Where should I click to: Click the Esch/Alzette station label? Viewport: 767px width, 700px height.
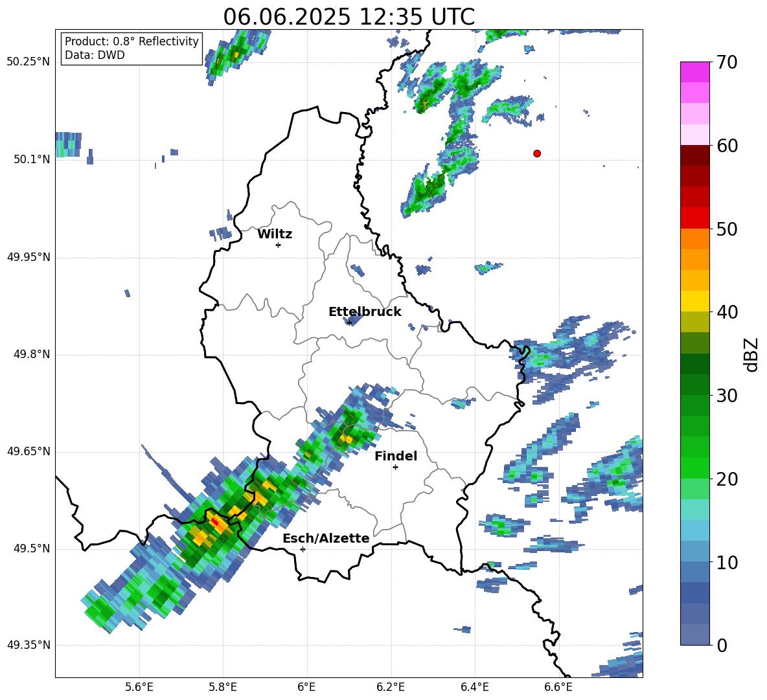pos(326,538)
